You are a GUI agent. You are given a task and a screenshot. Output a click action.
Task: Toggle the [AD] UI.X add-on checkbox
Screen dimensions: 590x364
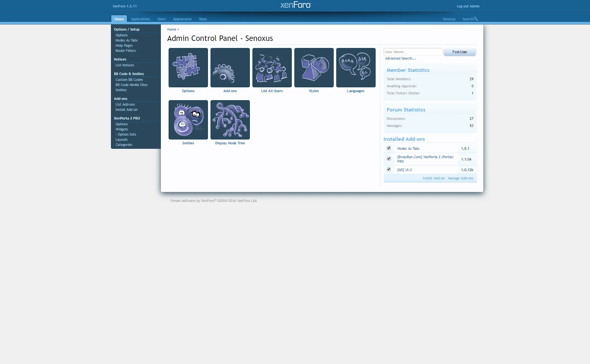click(x=389, y=169)
